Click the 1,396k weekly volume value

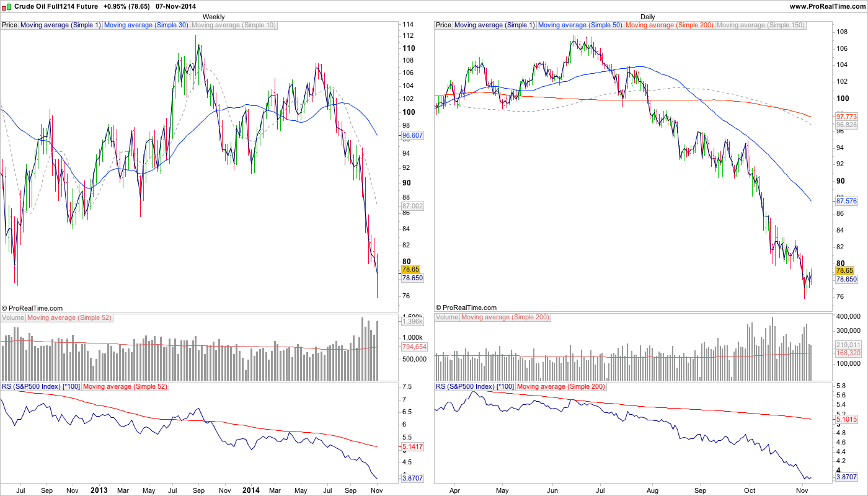[x=412, y=321]
